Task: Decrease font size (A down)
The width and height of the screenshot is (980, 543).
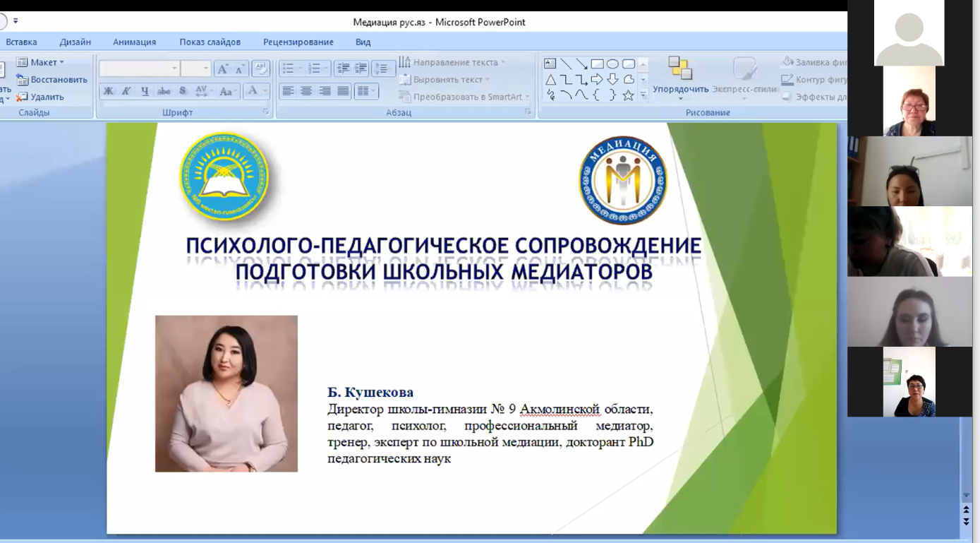Action: 240,68
